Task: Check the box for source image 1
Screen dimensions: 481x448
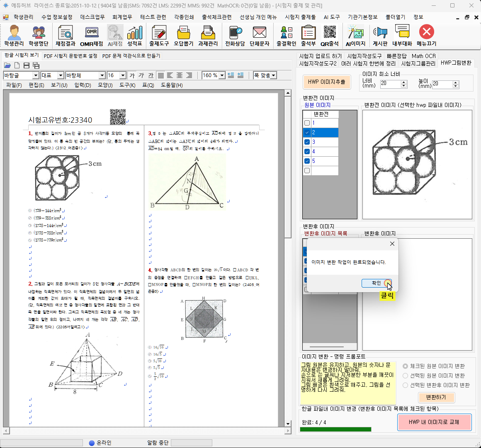Action: click(x=307, y=123)
